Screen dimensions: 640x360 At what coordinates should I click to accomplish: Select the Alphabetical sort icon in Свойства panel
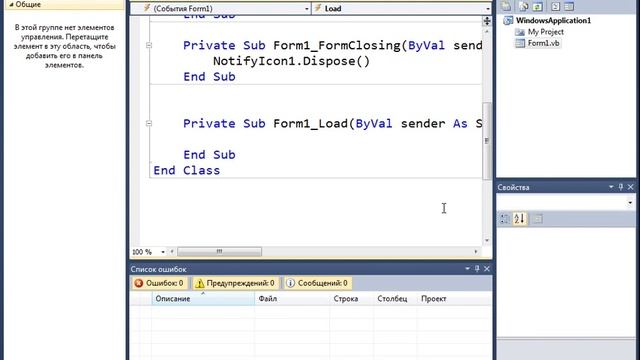click(x=519, y=219)
